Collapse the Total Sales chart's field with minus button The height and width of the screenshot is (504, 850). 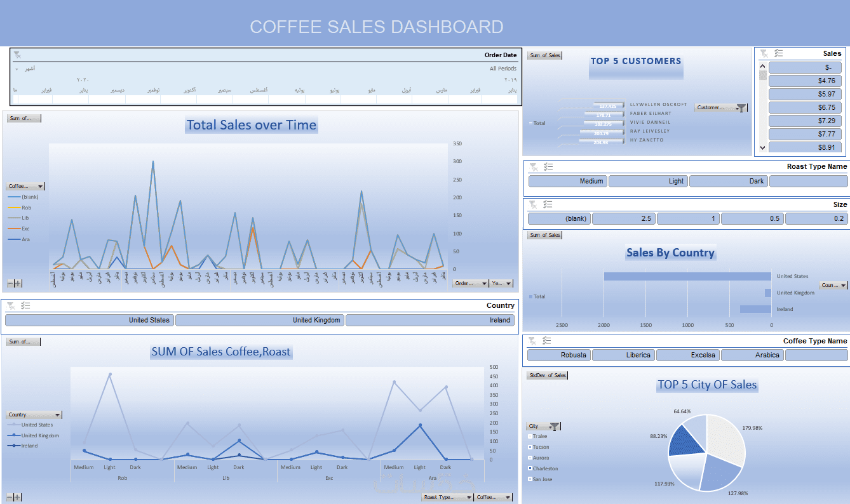[11, 284]
